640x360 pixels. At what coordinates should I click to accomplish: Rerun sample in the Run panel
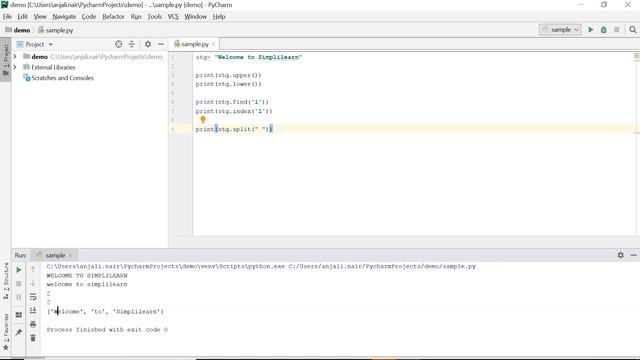point(18,270)
